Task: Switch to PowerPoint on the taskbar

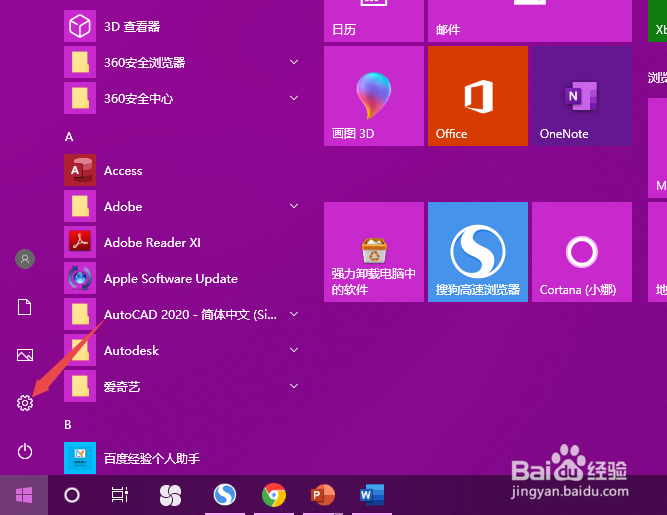Action: click(323, 495)
